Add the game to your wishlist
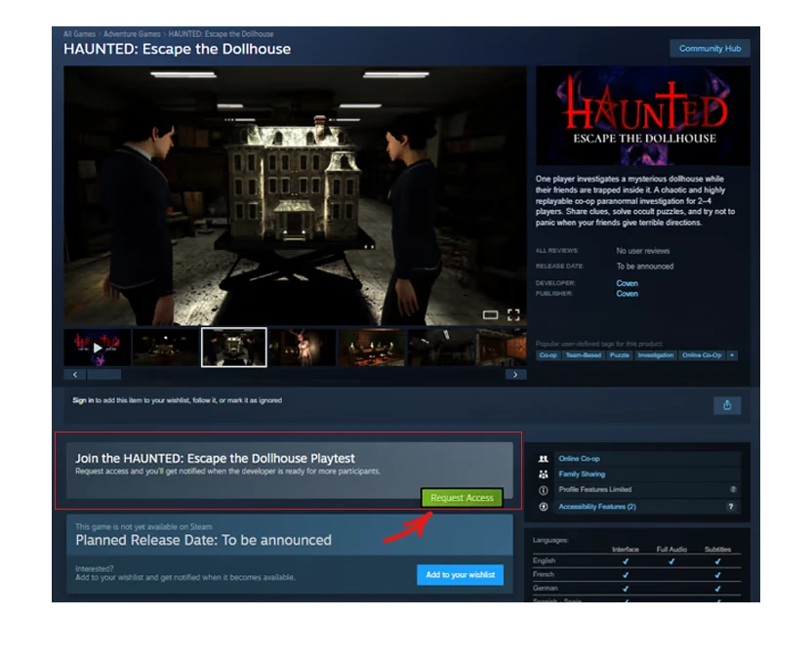812x660 pixels. (460, 575)
